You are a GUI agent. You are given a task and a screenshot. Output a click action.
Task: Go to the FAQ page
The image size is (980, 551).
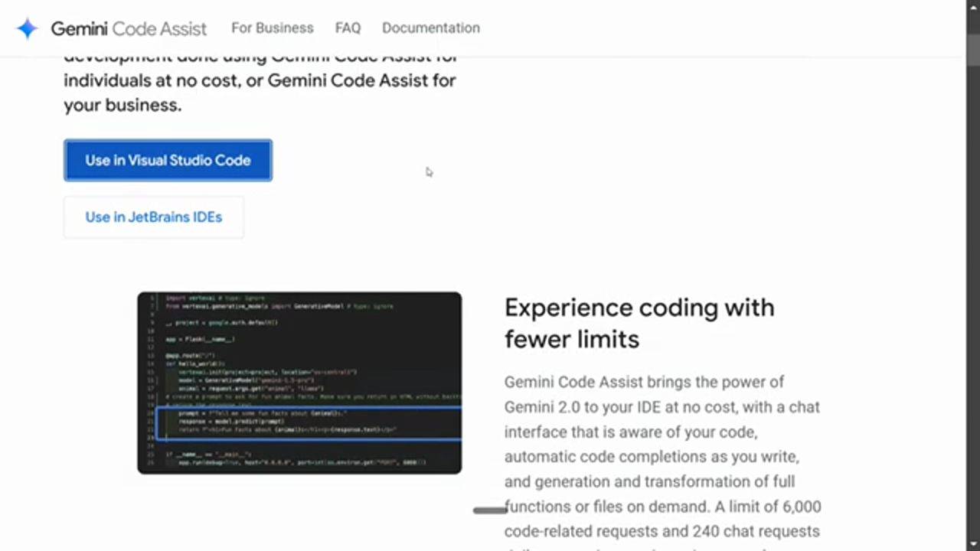[x=348, y=28]
